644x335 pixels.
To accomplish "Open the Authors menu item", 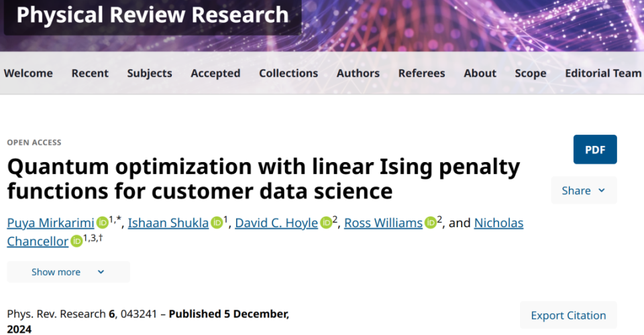I will (358, 73).
